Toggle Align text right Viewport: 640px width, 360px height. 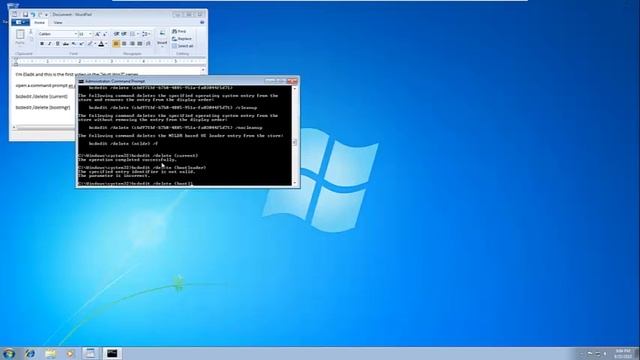click(x=132, y=43)
